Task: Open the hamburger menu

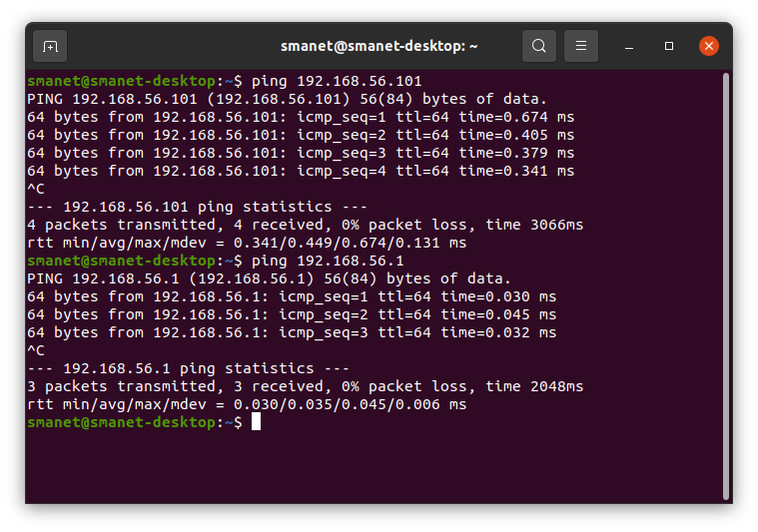Action: point(581,46)
